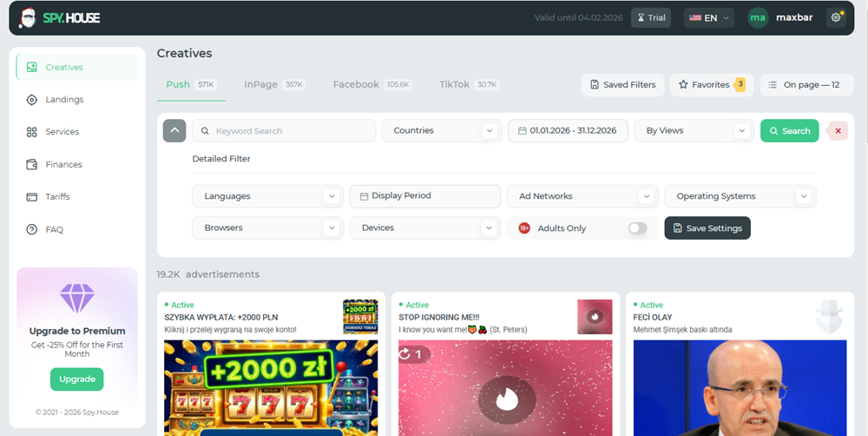Open the EN language selector
This screenshot has height=436, width=868.
tap(709, 17)
